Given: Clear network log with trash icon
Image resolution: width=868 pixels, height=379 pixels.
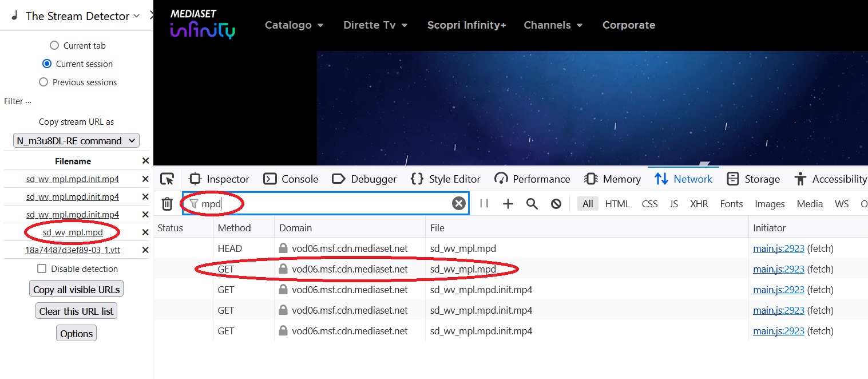Looking at the screenshot, I should (x=167, y=204).
